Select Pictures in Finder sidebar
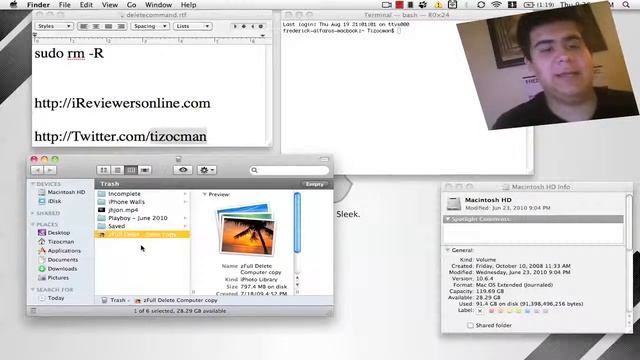The height and width of the screenshot is (360, 640). [53, 278]
